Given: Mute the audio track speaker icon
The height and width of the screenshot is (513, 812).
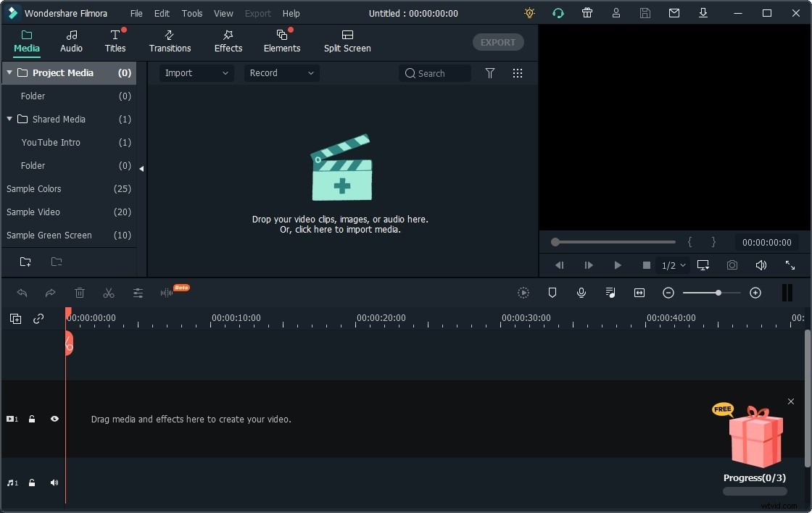Looking at the screenshot, I should [x=54, y=483].
